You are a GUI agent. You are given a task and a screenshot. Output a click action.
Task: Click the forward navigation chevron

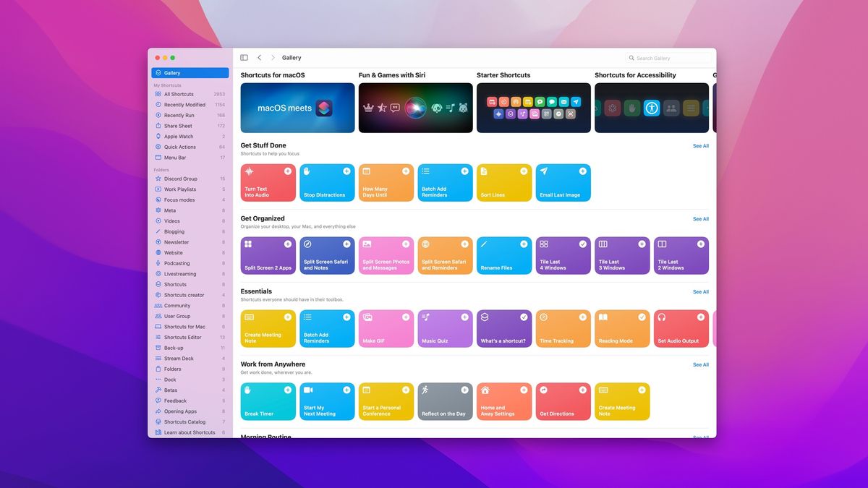273,57
